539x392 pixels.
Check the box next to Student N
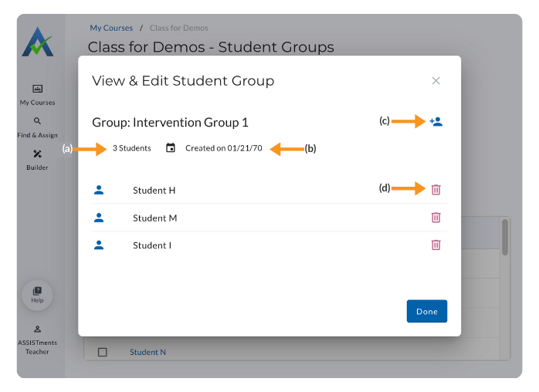[103, 353]
